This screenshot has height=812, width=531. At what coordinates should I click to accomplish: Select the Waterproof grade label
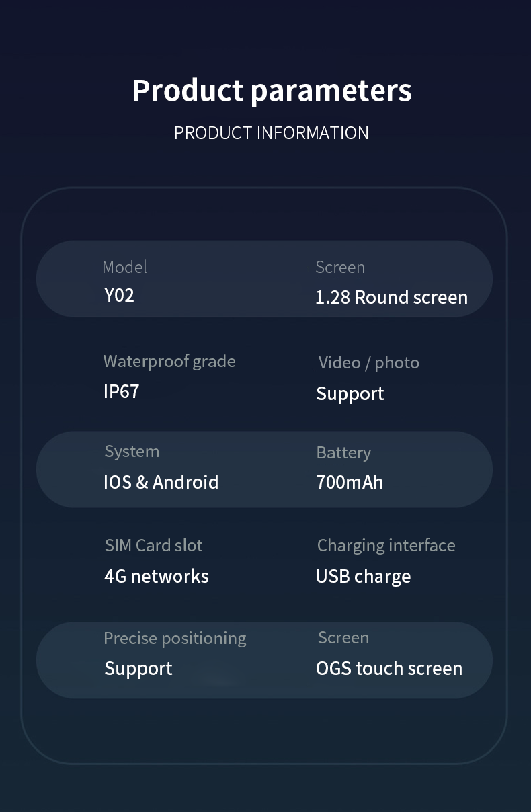point(169,362)
